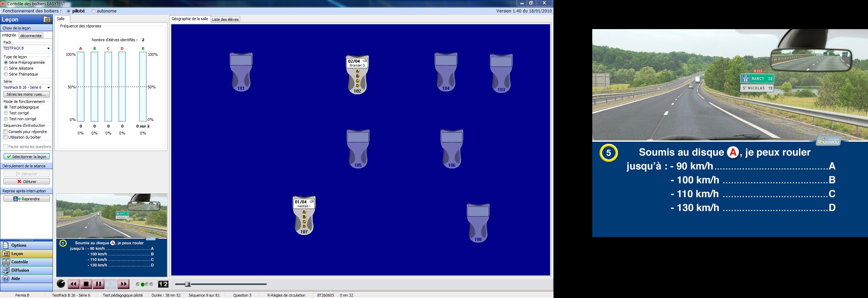Click boîtier 102 of Briandet G
868x298 pixels.
357,75
